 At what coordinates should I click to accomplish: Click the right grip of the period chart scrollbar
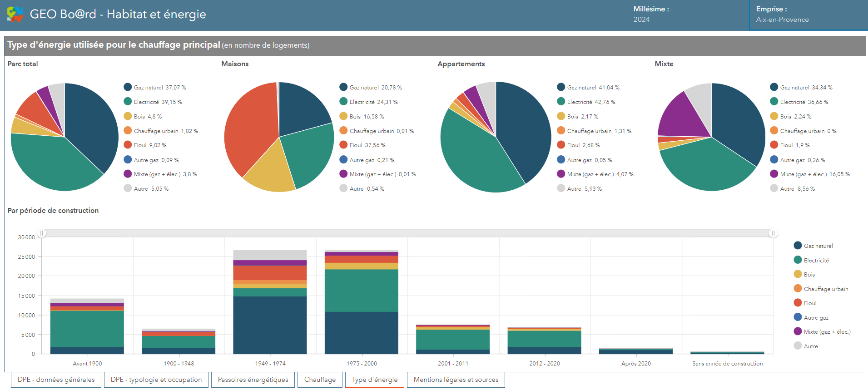click(x=773, y=233)
